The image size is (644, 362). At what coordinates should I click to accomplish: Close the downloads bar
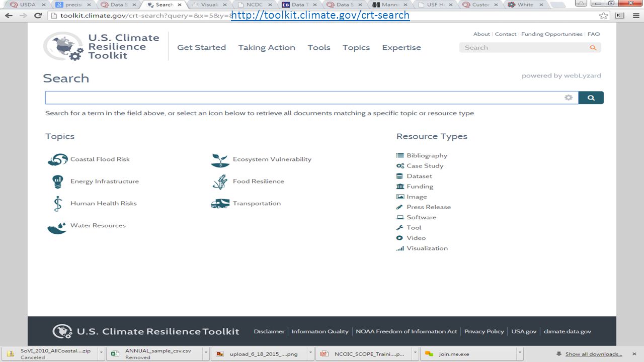pos(635,354)
